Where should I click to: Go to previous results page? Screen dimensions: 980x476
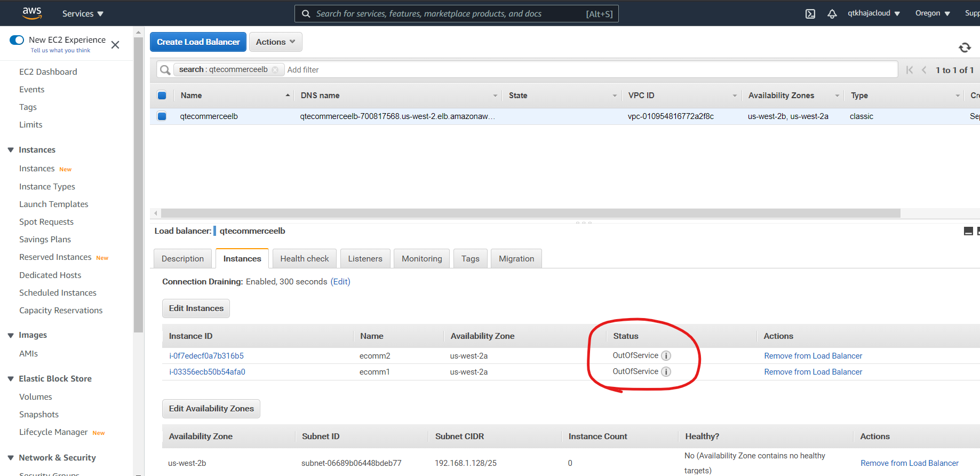(924, 70)
